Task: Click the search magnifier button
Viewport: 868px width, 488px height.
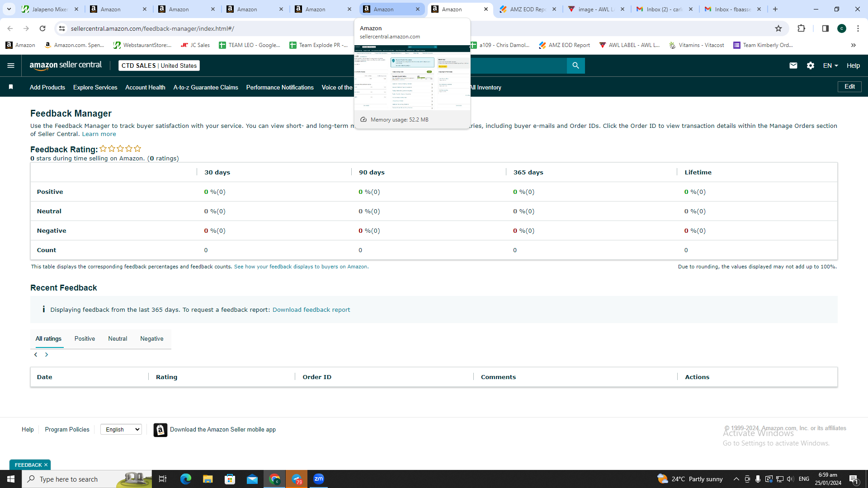Action: 576,66
